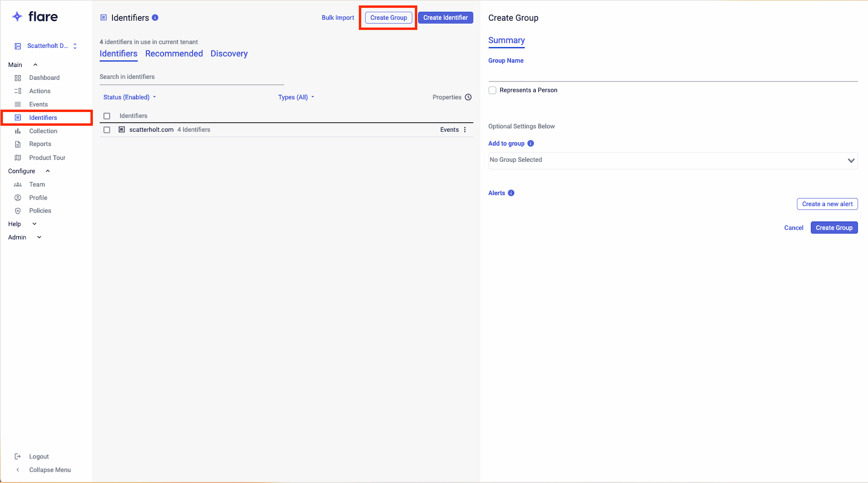Switch to the Discovery tab
Screen dimensions: 868x483
[x=229, y=54]
